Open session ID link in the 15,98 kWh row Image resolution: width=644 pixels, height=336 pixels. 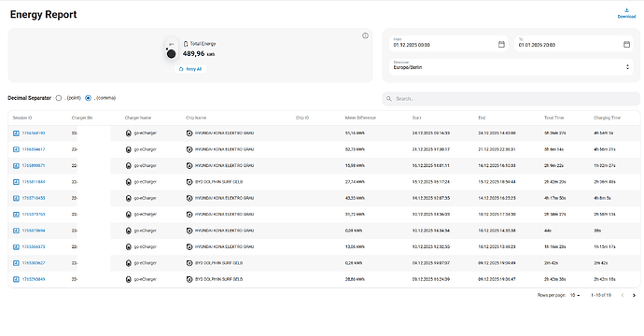tap(34, 165)
